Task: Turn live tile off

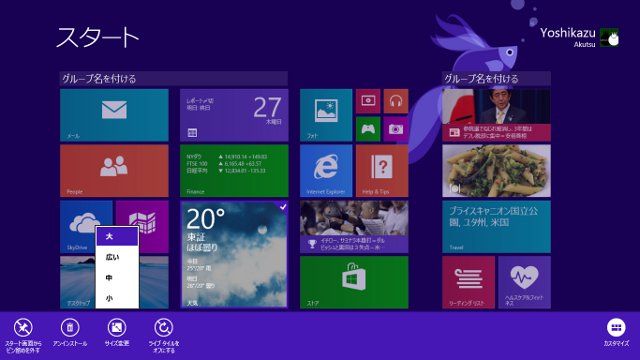Action: 164,336
